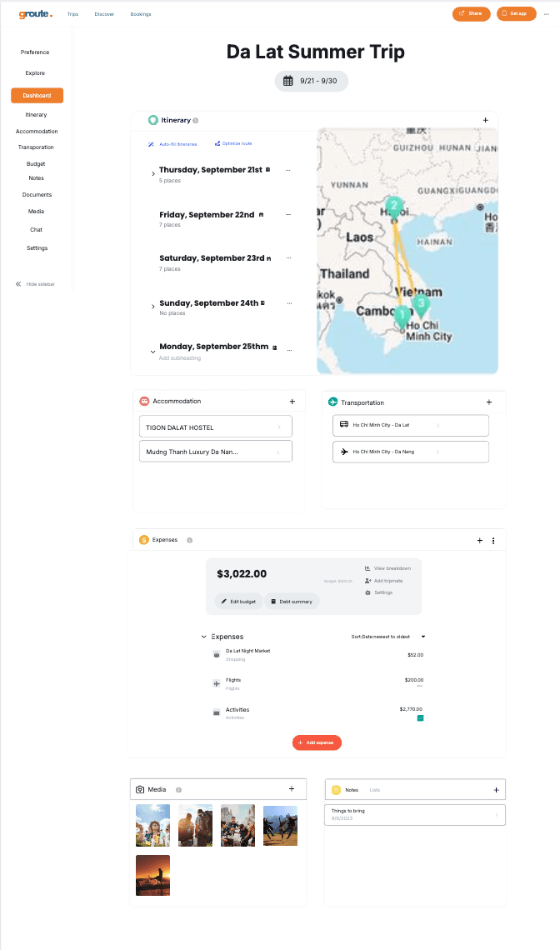Toggle the teal checkbox under Activities expense
This screenshot has height=950, width=560.
pyautogui.click(x=420, y=717)
